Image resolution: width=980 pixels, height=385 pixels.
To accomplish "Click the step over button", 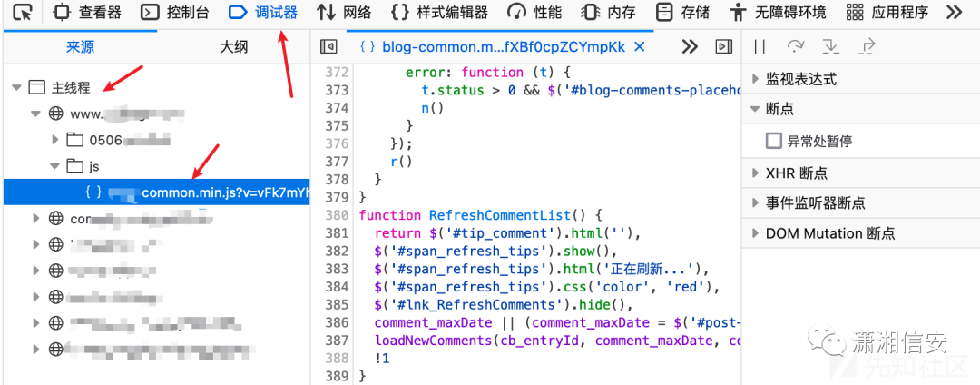I will coord(796,47).
